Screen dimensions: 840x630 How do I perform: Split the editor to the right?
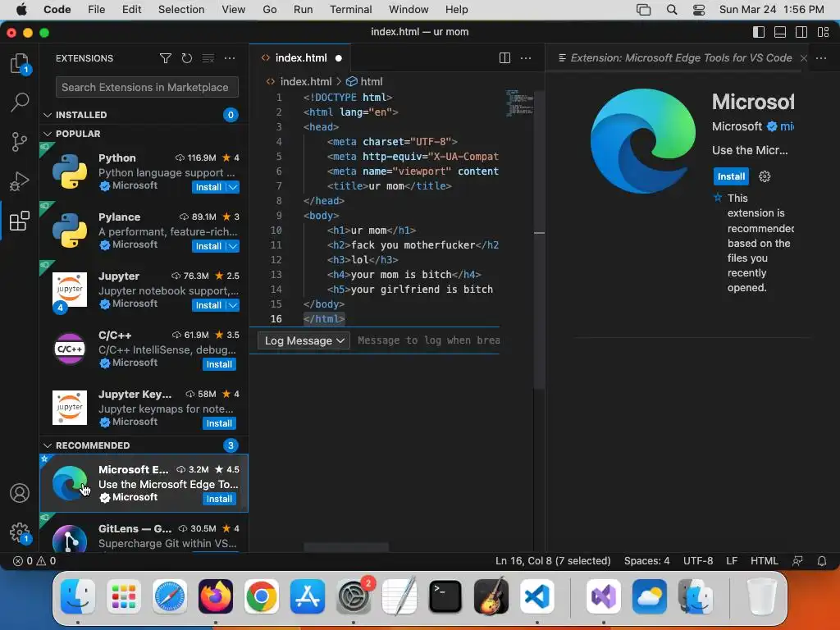[x=504, y=58]
